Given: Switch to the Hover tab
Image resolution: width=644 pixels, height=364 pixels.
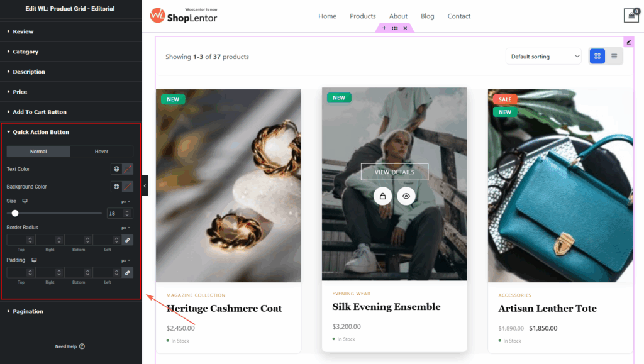Looking at the screenshot, I should click(x=101, y=152).
